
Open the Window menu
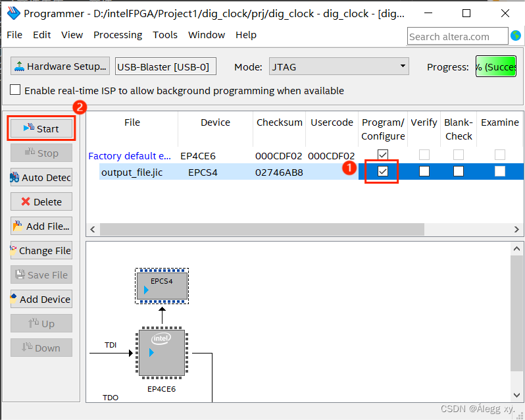pos(207,35)
